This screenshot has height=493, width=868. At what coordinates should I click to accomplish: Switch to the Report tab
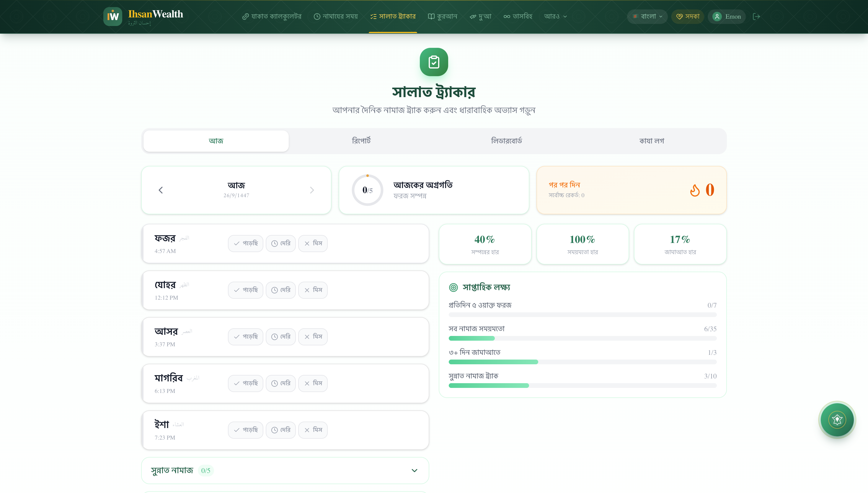[361, 141]
